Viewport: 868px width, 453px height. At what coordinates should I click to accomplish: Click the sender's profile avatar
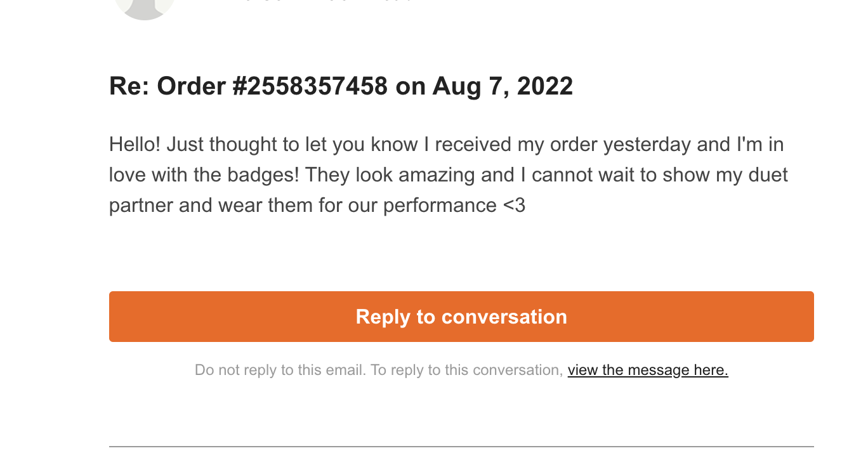coord(145,6)
